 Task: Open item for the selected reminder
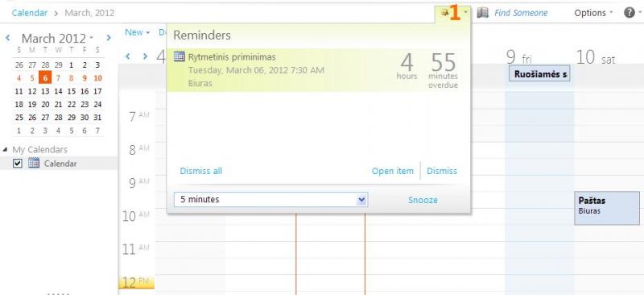(x=393, y=171)
